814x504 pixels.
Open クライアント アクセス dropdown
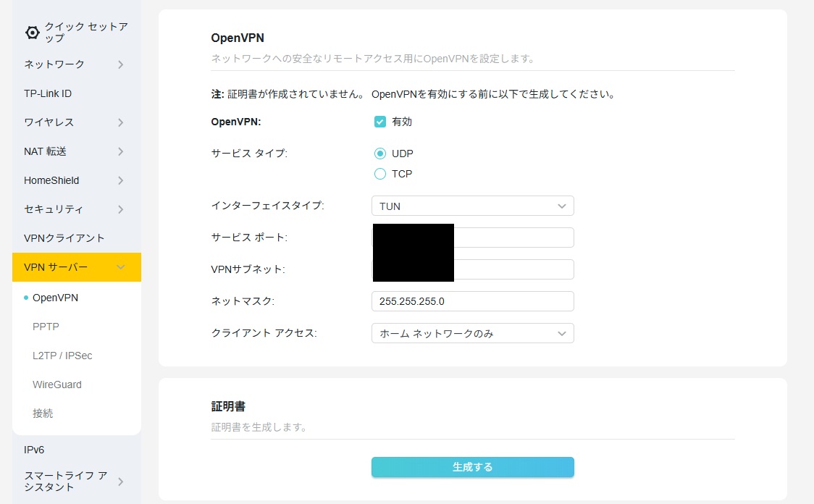[472, 333]
